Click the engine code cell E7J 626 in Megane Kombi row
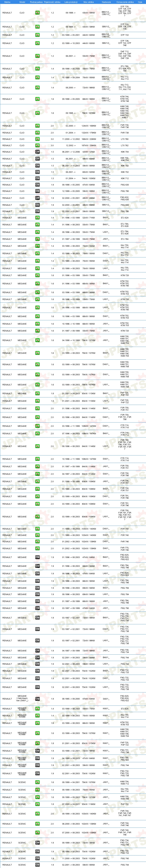 [x=125, y=709]
